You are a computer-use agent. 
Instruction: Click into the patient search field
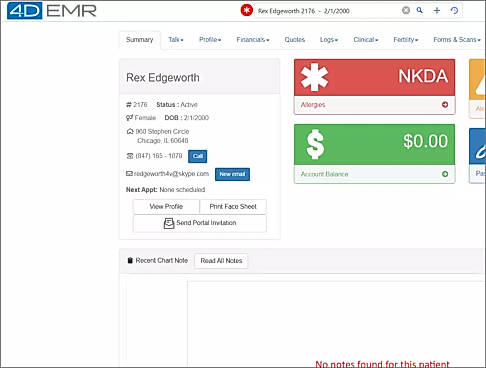coord(327,11)
